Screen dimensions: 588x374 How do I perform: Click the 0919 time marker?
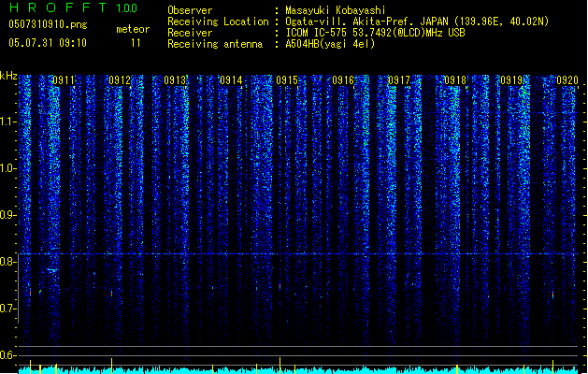[x=511, y=79]
